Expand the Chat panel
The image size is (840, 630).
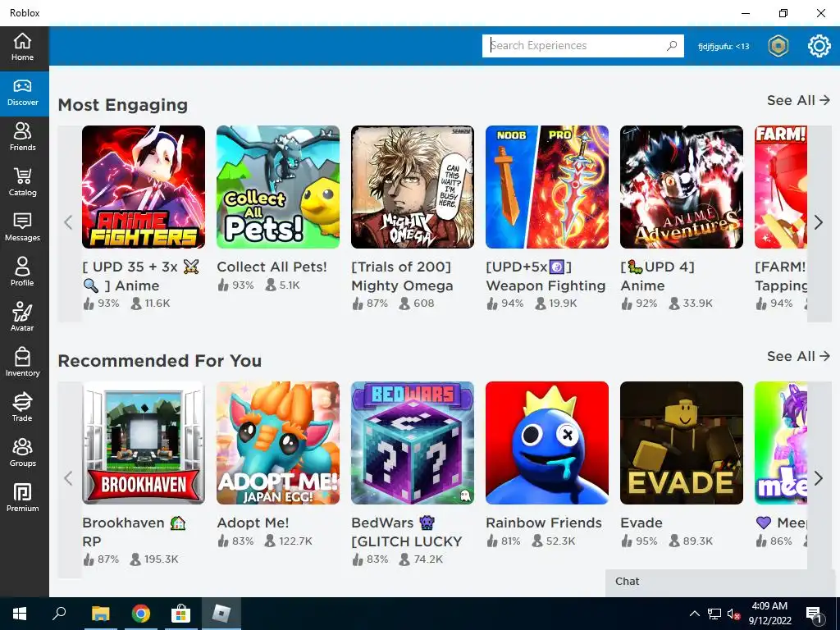[721, 582]
